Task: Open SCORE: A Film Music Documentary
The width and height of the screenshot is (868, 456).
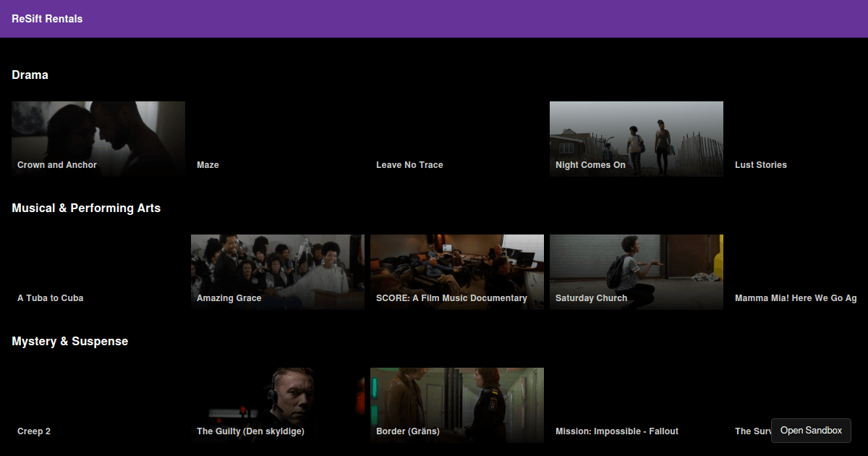Action: [x=457, y=272]
